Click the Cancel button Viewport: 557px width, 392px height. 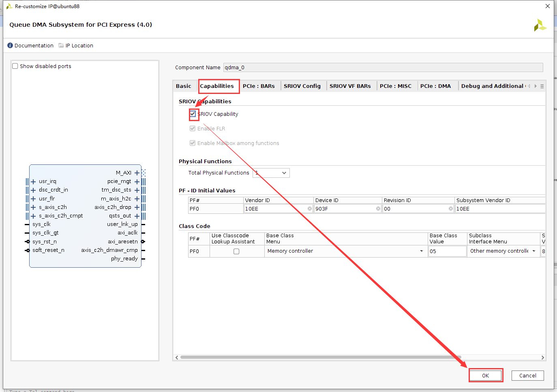click(x=528, y=375)
